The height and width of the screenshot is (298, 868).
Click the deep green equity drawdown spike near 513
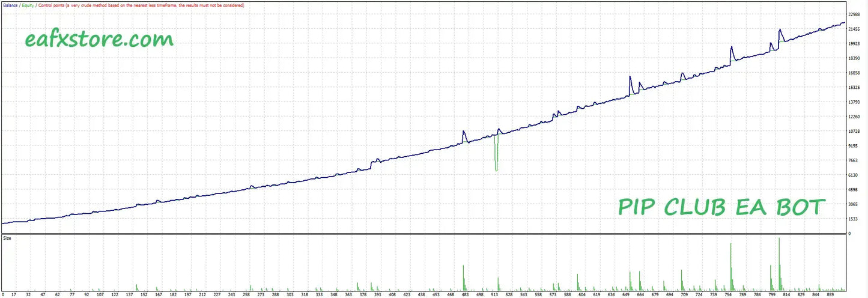pos(496,153)
